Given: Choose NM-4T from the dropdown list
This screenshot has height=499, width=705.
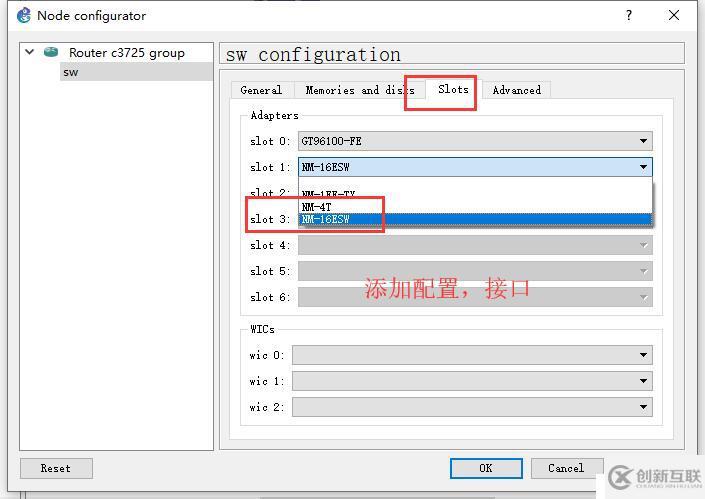Looking at the screenshot, I should pos(475,207).
